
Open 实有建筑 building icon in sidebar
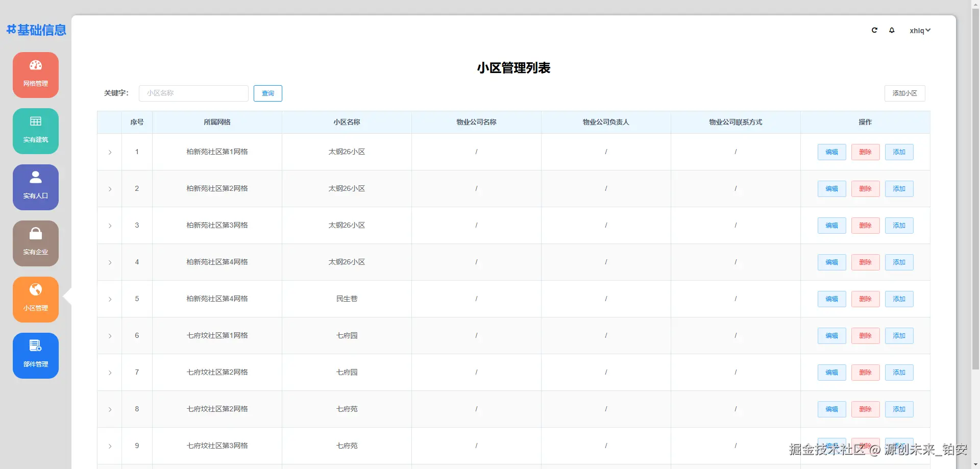tap(35, 121)
